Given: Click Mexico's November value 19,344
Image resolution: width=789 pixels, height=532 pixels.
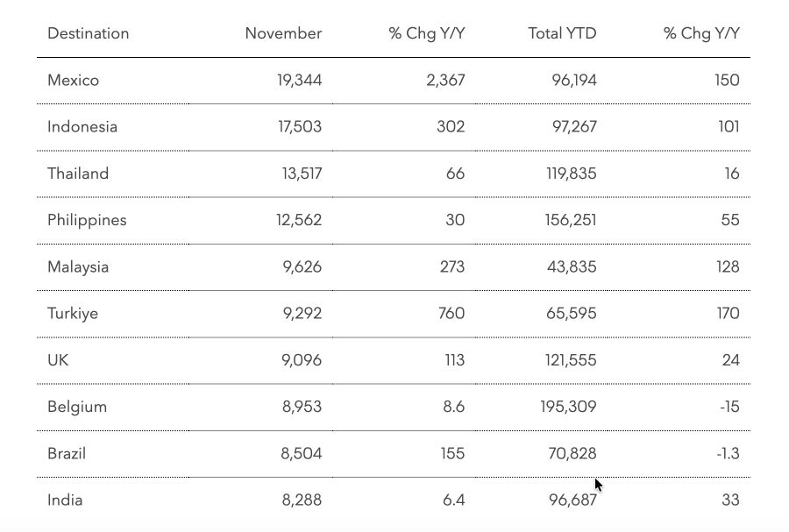Looking at the screenshot, I should pos(299,81).
